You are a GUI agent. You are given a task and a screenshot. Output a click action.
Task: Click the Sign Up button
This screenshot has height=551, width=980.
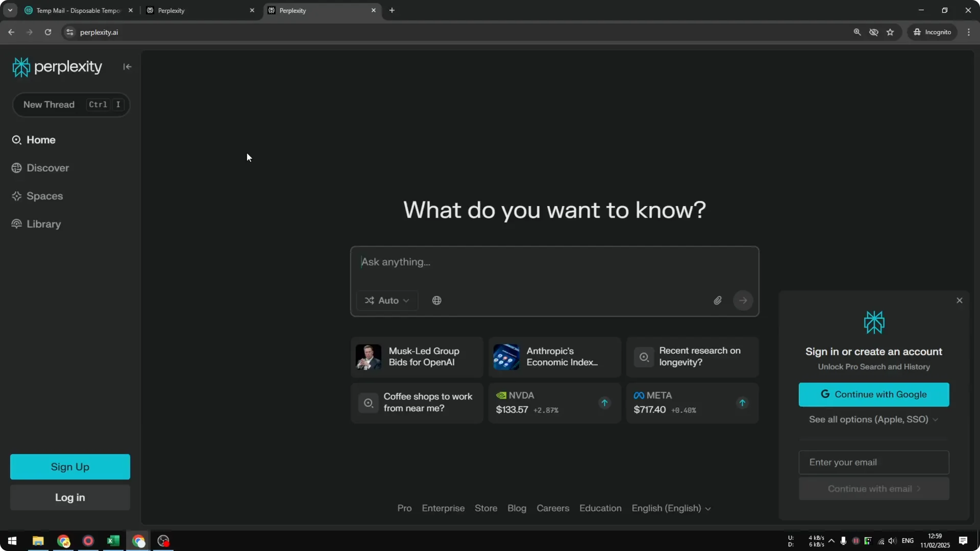pos(69,466)
